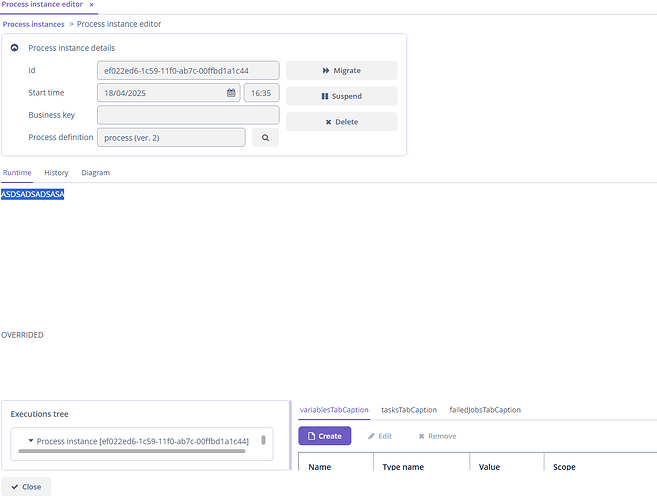Click the Process definition field
Screen dimensions: 657x500
171,137
